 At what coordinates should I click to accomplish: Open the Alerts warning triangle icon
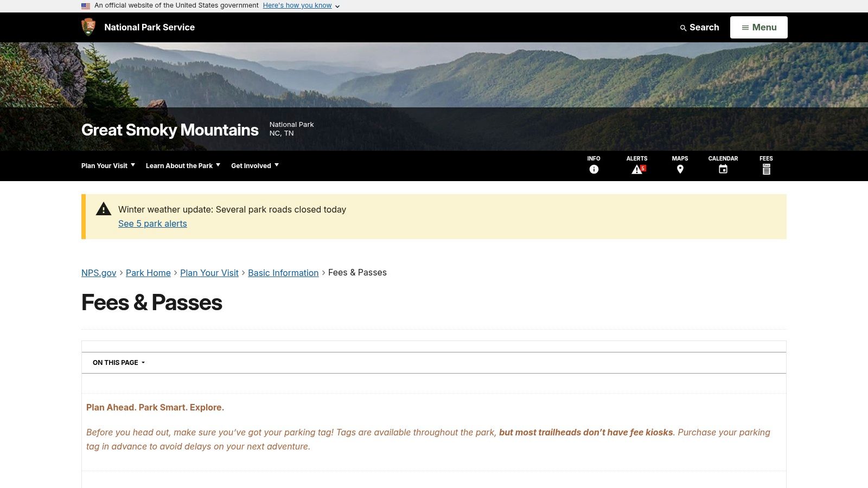(x=637, y=169)
